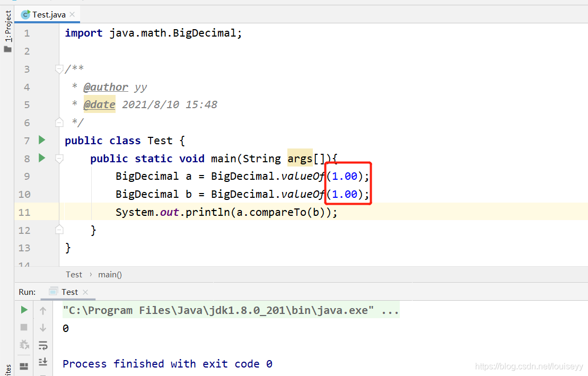Click line number 5 in gutter

click(27, 104)
